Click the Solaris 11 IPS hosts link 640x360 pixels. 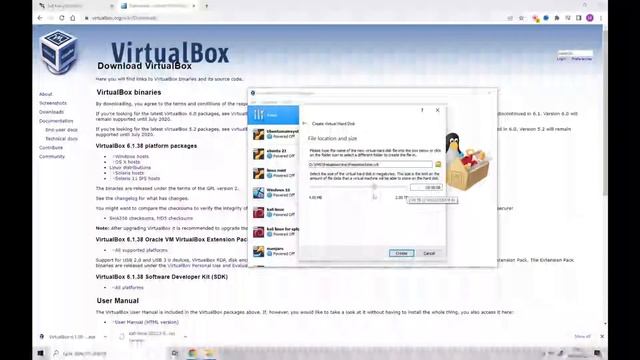(137, 178)
